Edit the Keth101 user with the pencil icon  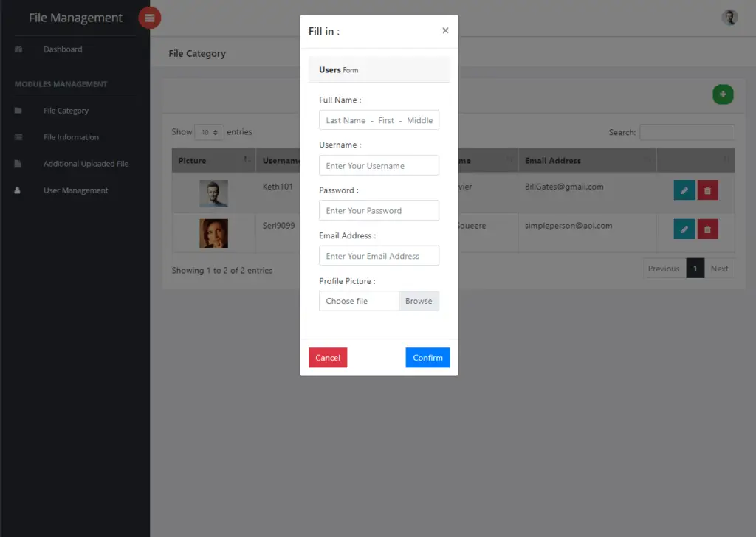point(684,190)
